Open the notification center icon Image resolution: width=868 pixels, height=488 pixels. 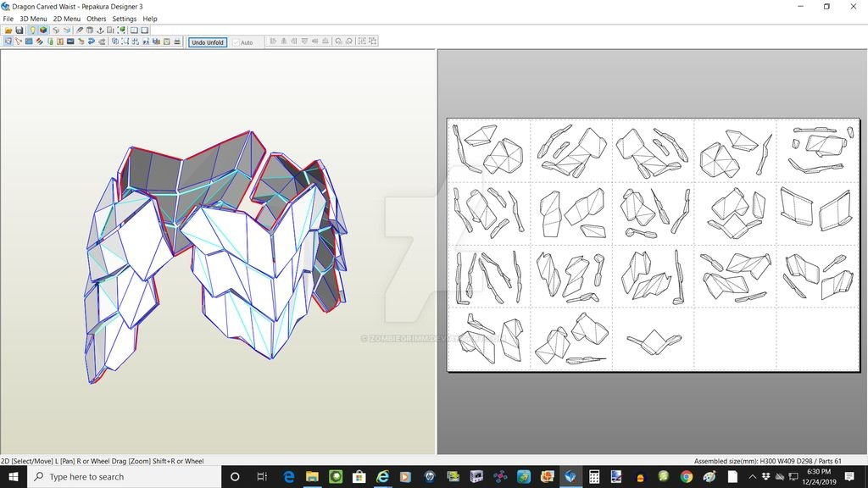point(849,476)
